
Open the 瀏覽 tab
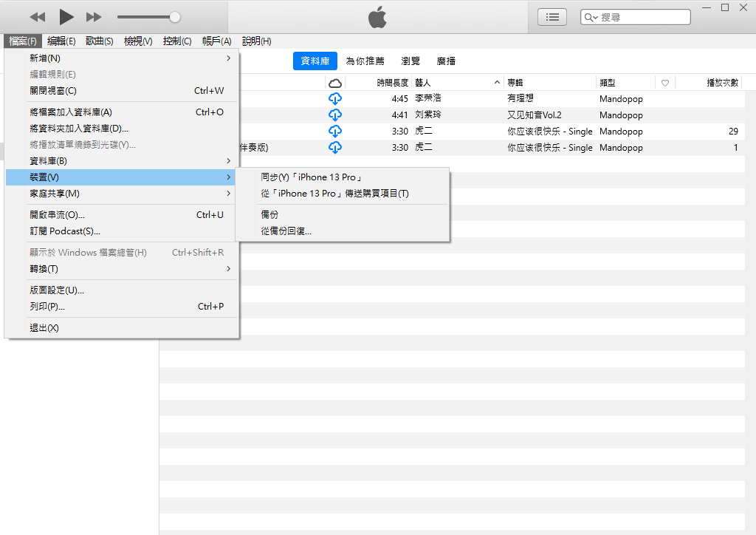click(410, 61)
